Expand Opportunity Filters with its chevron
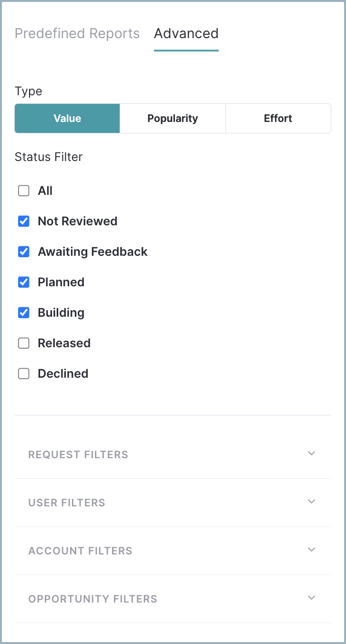The width and height of the screenshot is (346, 644). click(x=312, y=598)
